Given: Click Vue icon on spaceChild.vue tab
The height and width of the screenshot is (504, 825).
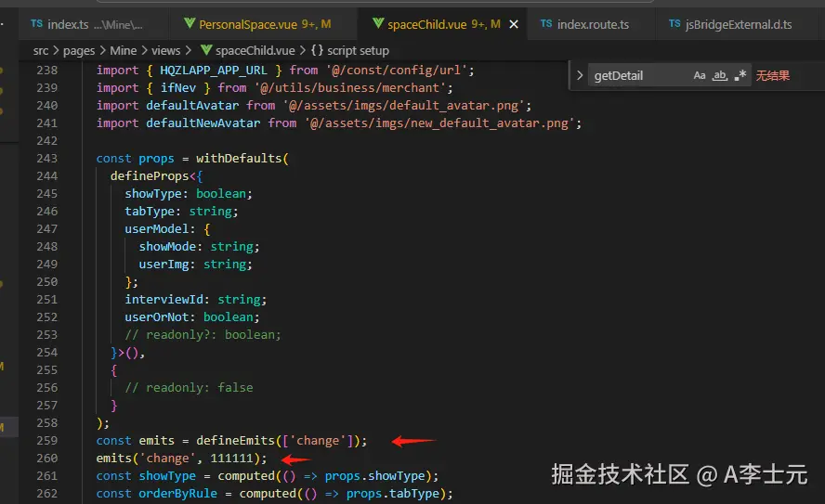Looking at the screenshot, I should click(x=378, y=23).
